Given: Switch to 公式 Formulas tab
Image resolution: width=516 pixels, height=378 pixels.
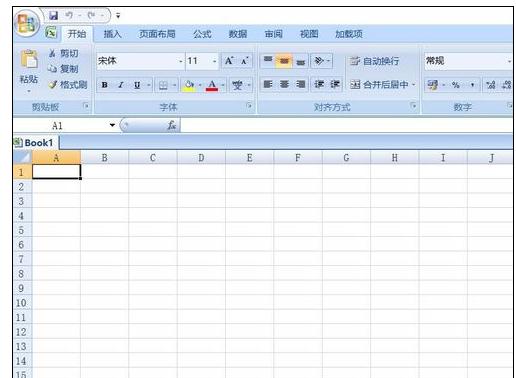Looking at the screenshot, I should [202, 34].
